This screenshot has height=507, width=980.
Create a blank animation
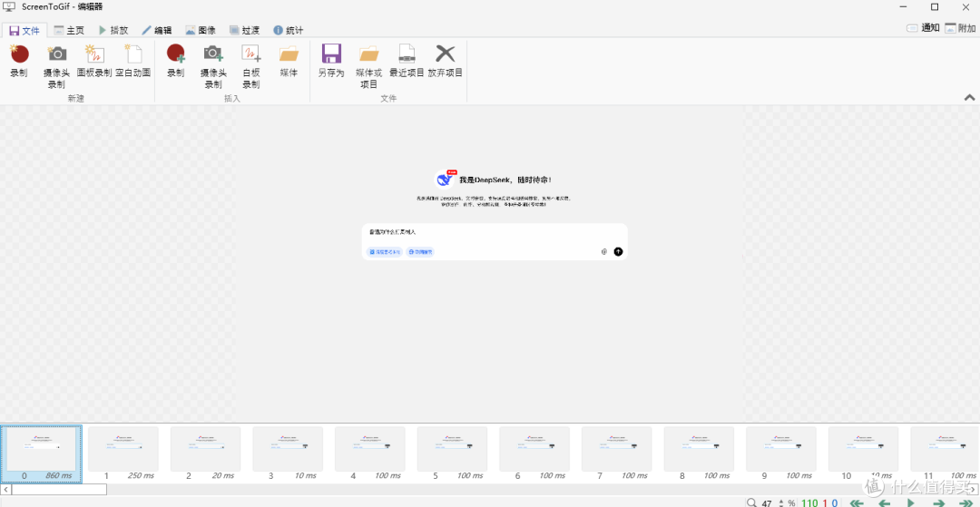pos(133,61)
